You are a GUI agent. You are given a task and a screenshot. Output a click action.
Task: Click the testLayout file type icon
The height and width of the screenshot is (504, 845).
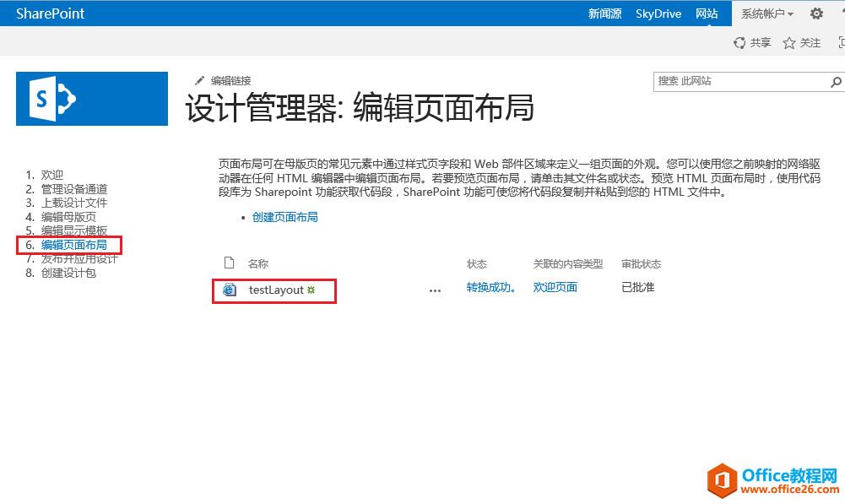click(x=230, y=290)
